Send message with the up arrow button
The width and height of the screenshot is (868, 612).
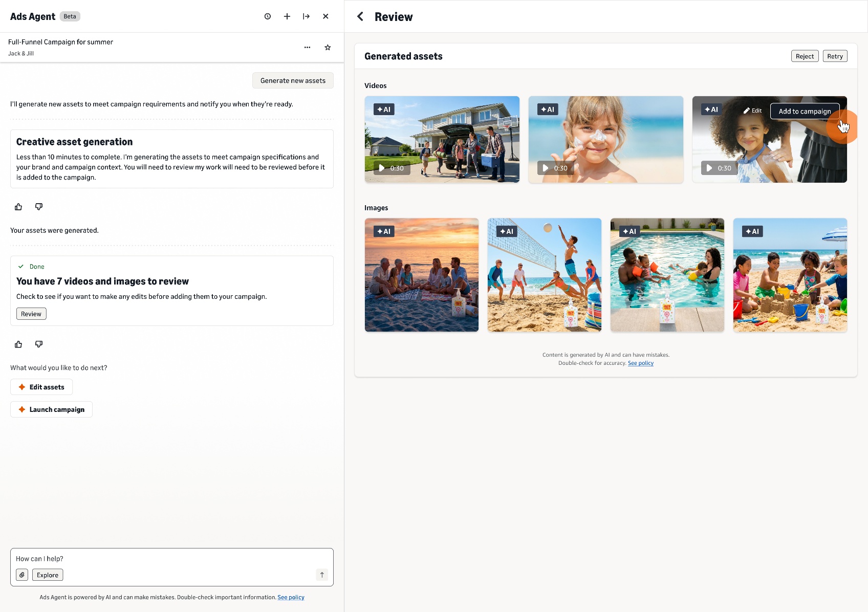click(322, 575)
